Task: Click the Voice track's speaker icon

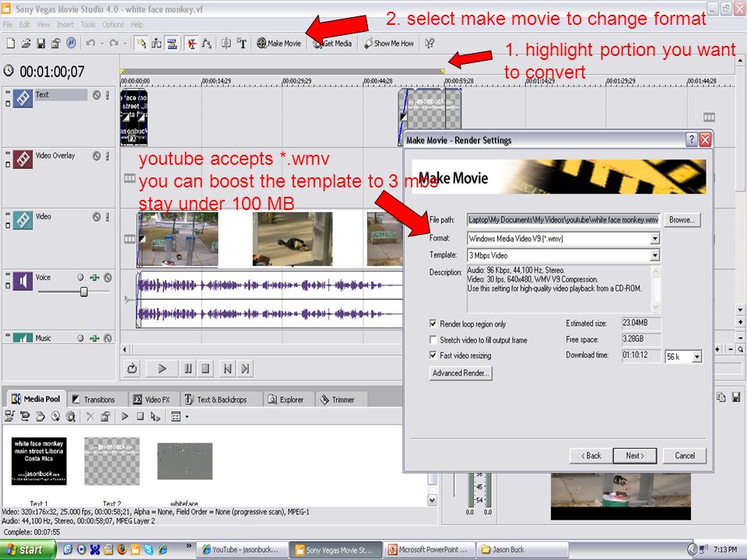Action: click(x=23, y=281)
